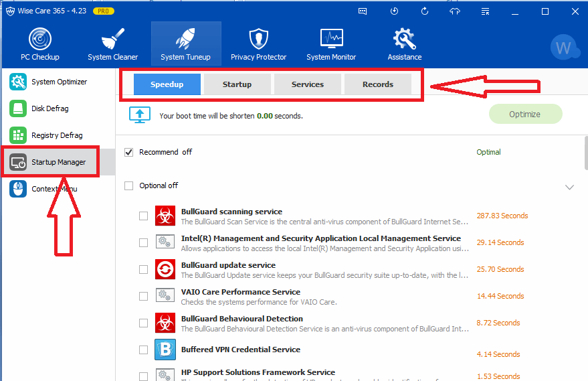The image size is (588, 381).
Task: Click 8.72 Seconds value
Action: [x=498, y=323]
